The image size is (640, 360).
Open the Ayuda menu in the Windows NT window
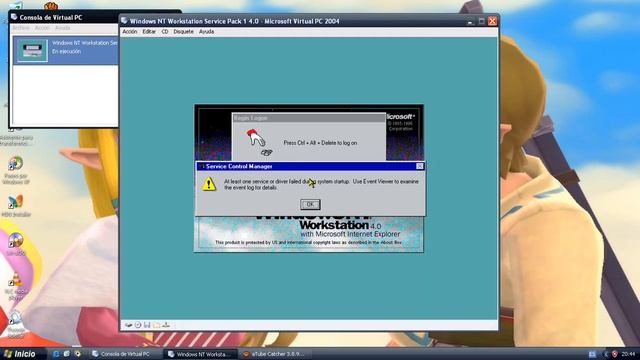point(206,31)
